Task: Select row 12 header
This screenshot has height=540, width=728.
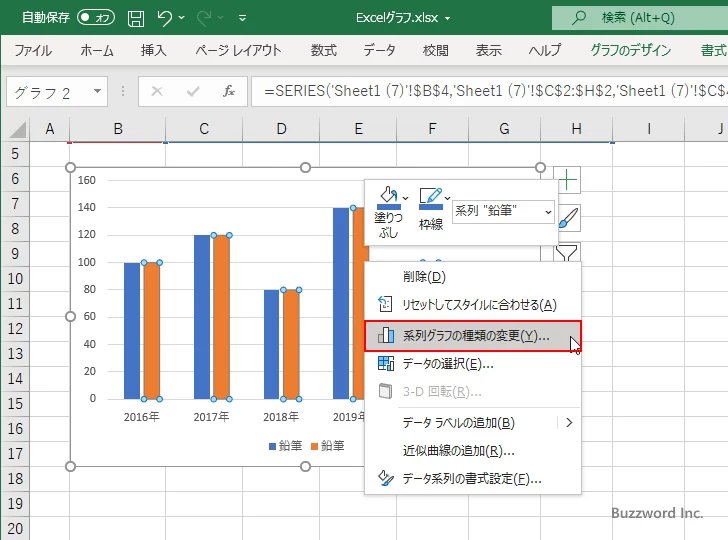Action: [x=15, y=329]
